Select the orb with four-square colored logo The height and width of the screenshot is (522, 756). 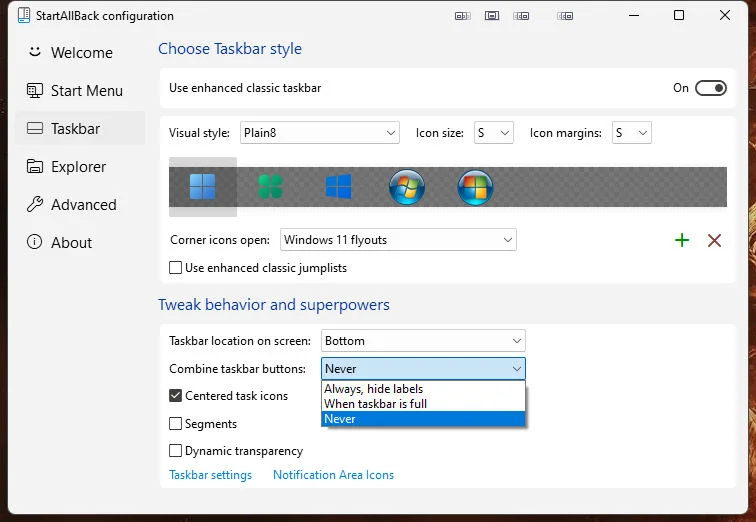point(475,187)
